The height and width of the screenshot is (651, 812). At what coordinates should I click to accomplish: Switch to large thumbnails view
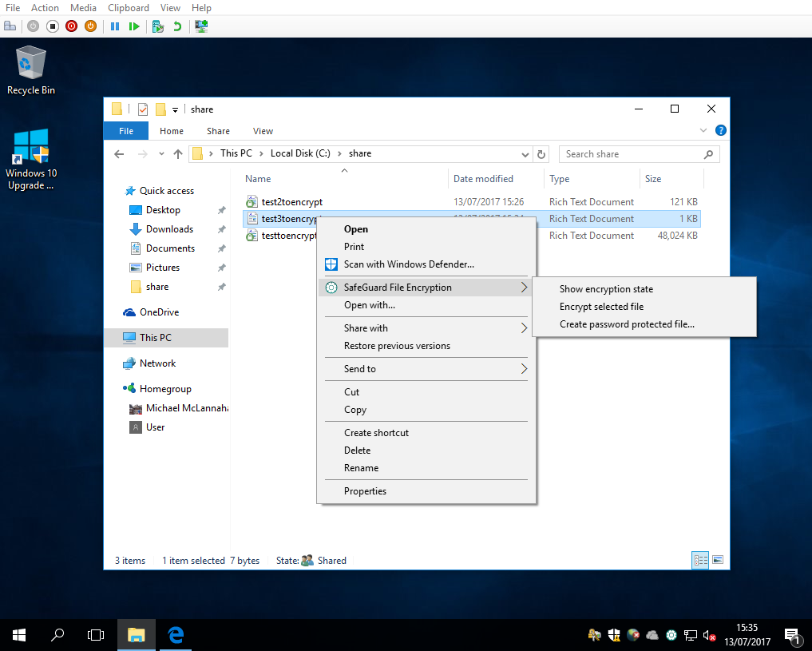click(717, 560)
